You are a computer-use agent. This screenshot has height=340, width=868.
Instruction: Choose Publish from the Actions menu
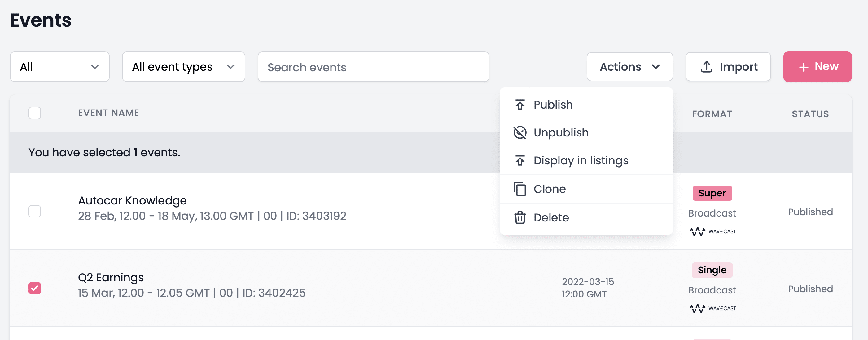(x=586, y=105)
